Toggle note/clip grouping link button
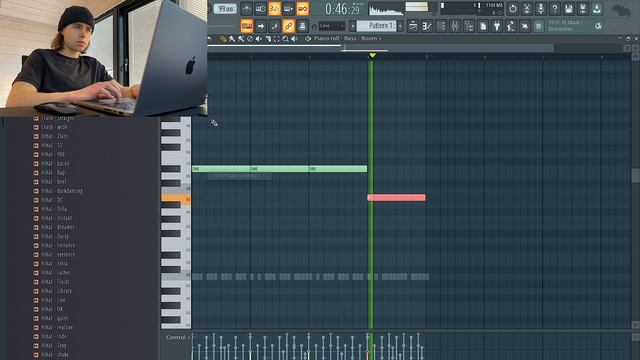 (x=289, y=26)
